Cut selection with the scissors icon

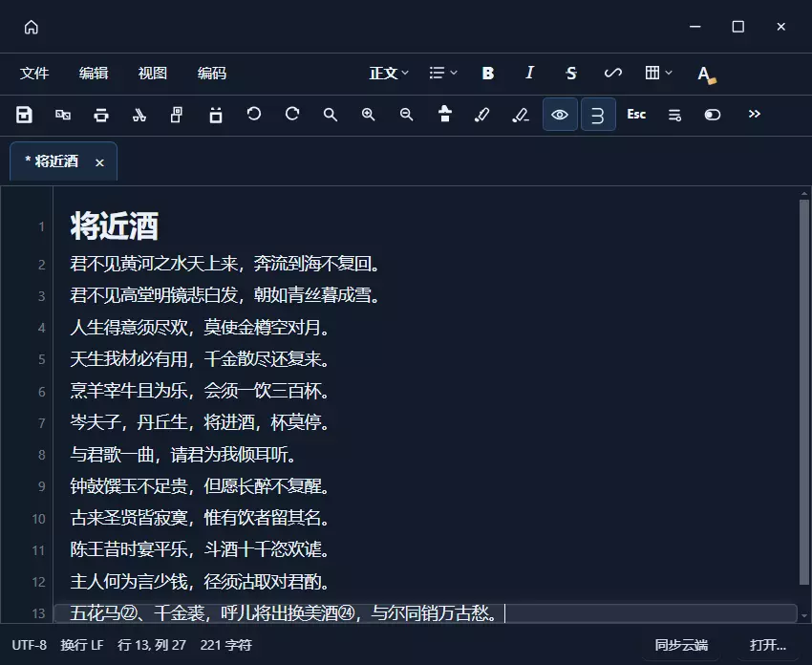coord(139,115)
